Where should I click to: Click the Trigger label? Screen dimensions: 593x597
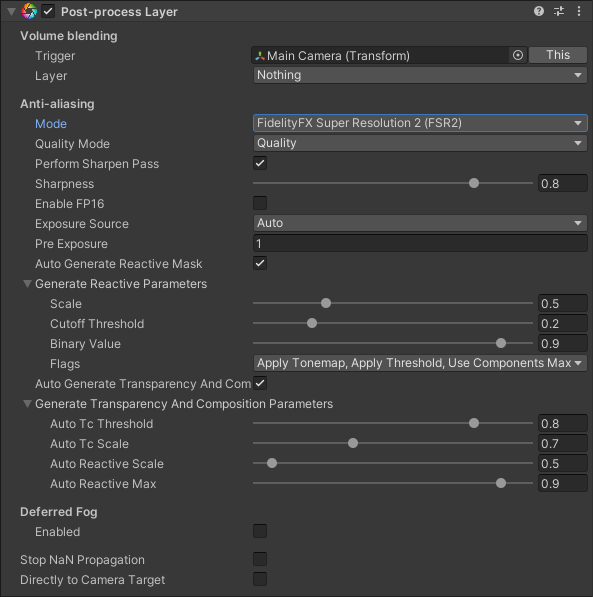[55, 56]
